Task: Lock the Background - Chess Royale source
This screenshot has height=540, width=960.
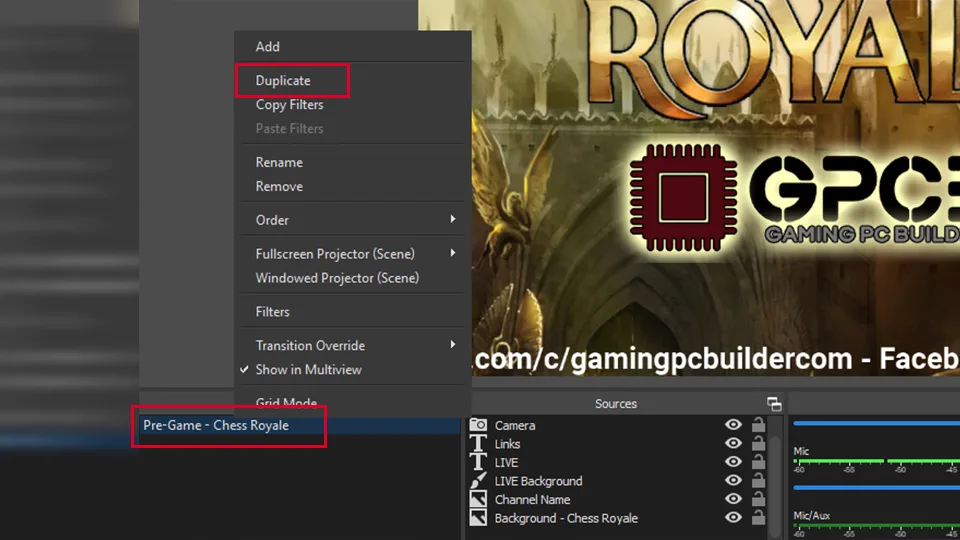Action: point(758,517)
